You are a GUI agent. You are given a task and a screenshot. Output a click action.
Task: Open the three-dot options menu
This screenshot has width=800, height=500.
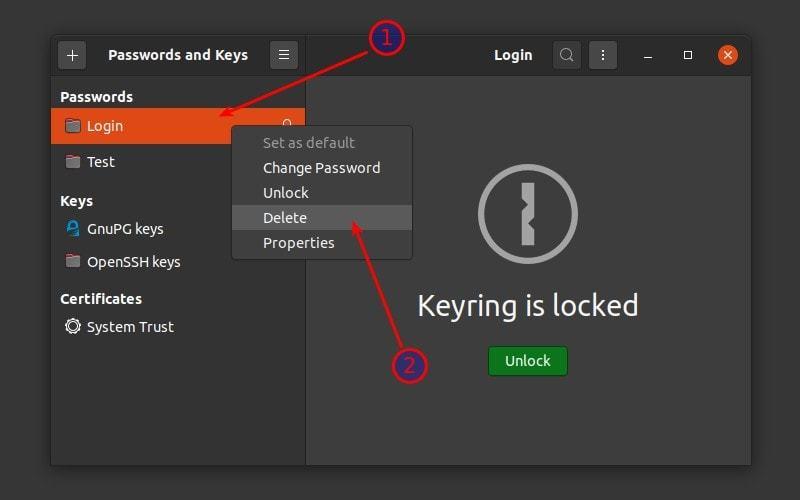tap(602, 55)
